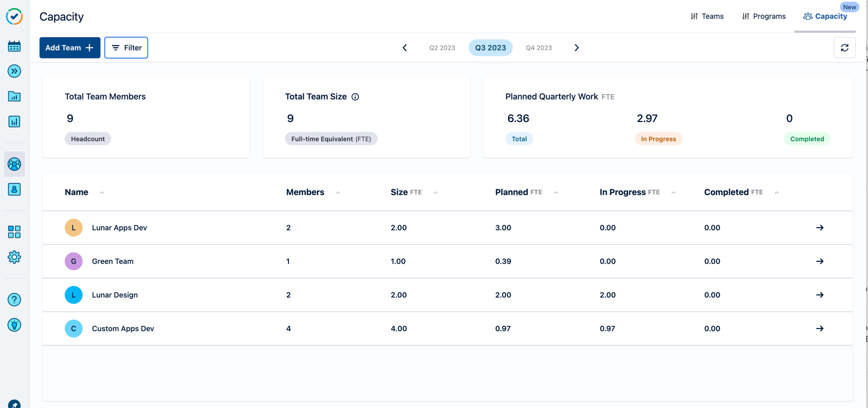Refresh the capacity data
Screen dimensions: 868x408
click(844, 48)
